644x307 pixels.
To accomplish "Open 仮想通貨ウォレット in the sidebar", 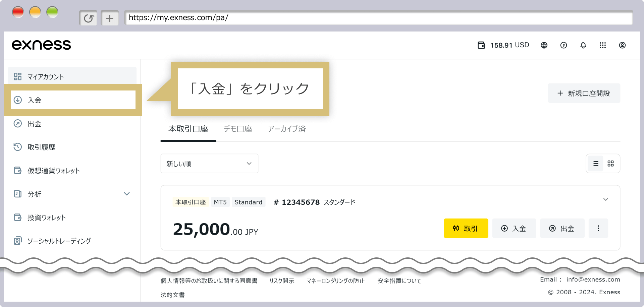I will (72, 171).
